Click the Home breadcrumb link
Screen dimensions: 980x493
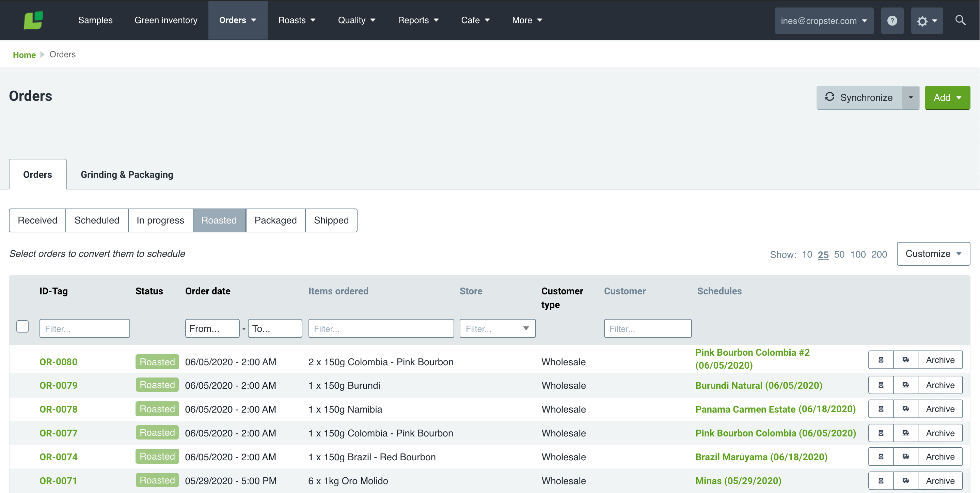click(x=24, y=55)
